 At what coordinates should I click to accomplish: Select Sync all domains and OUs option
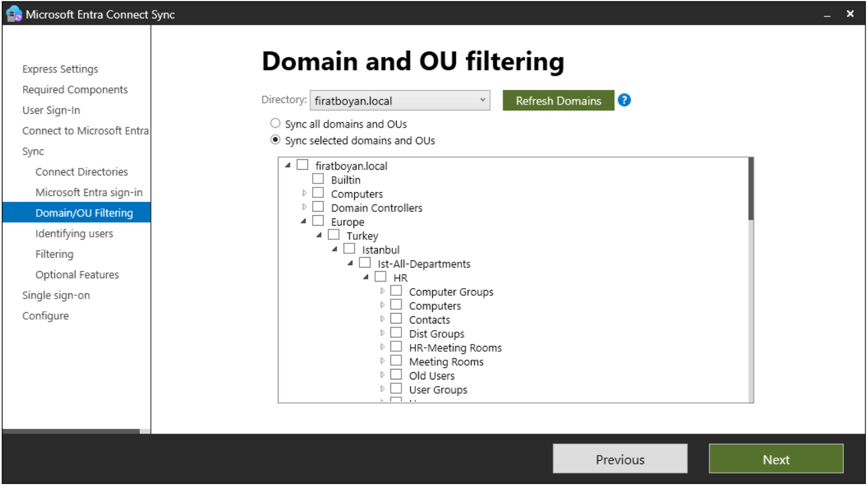tap(276, 124)
